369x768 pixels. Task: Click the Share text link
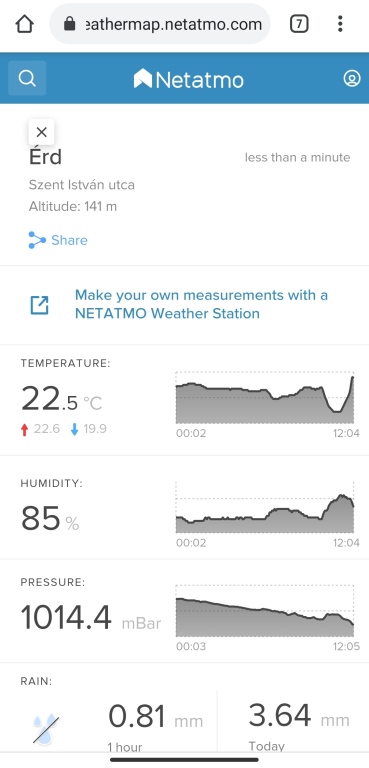70,240
